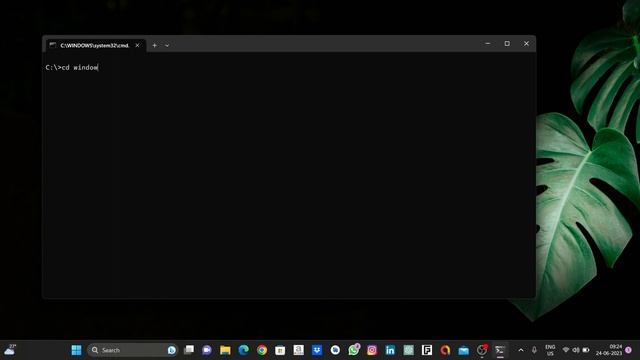
Task: Close the Terminal window
Action: coord(526,43)
